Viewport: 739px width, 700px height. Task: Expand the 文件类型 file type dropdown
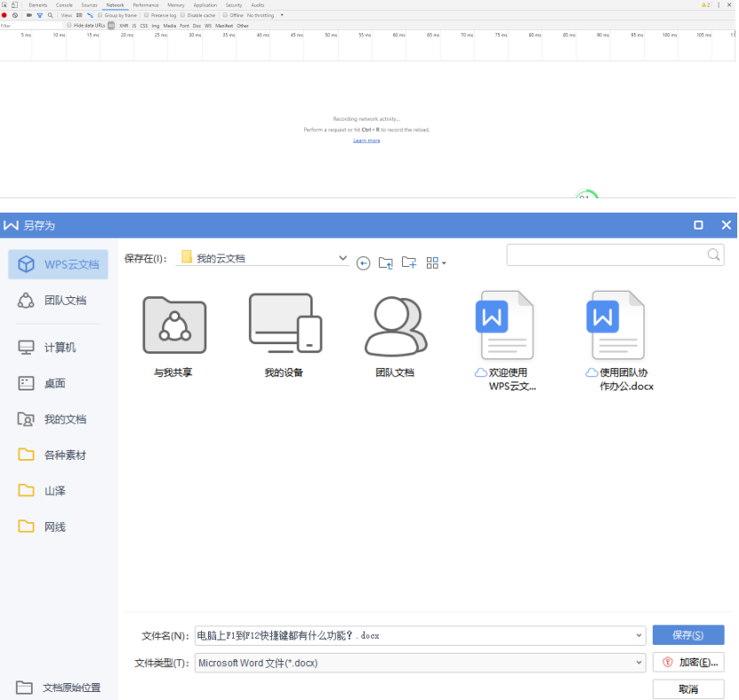639,663
